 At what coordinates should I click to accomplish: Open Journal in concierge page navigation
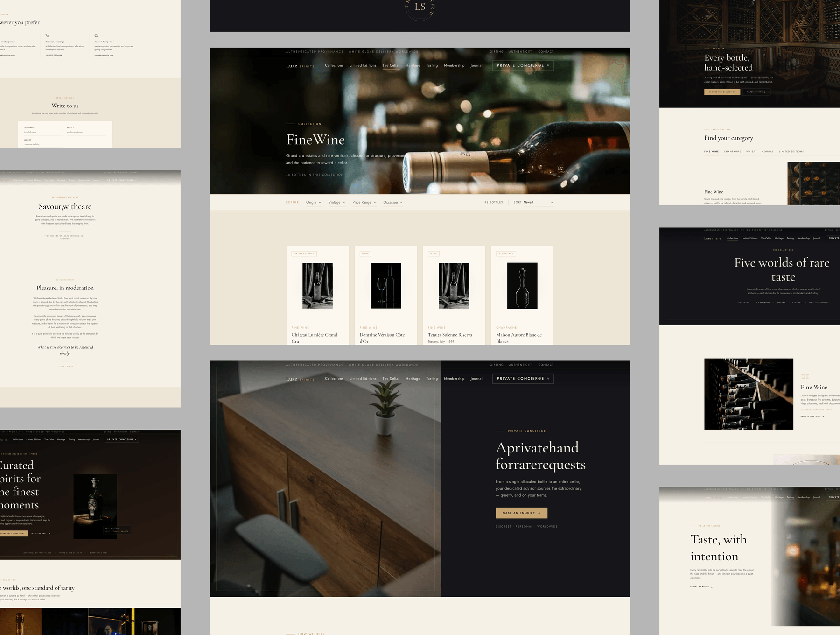coord(476,379)
